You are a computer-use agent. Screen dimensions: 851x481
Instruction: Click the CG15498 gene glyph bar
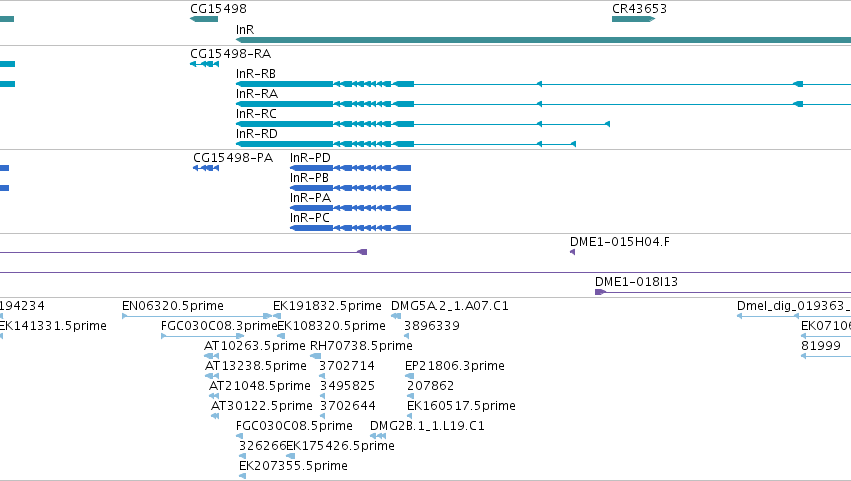(204, 19)
